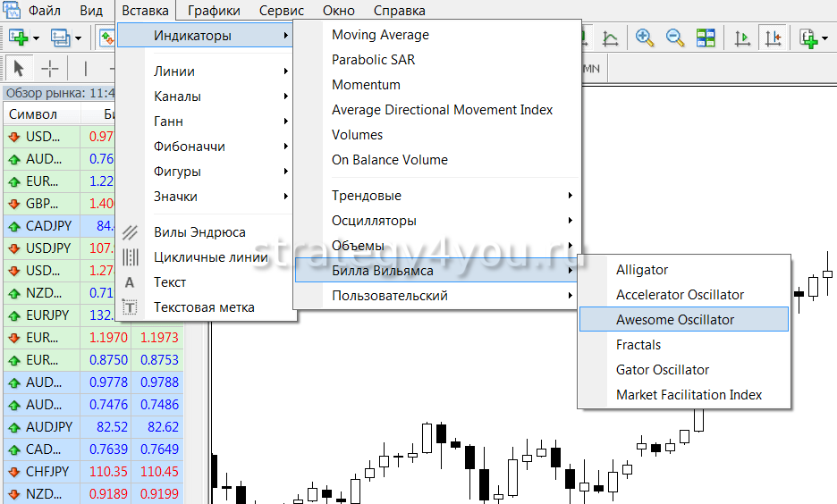Click the Templates icon at far right
Screen dimensions: 837x504
point(808,38)
